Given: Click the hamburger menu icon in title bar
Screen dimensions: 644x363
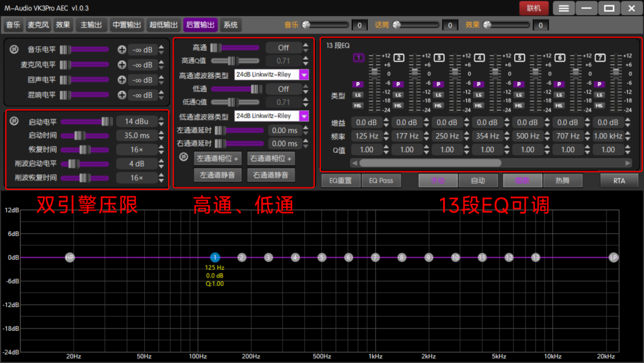Looking at the screenshot, I should [563, 8].
